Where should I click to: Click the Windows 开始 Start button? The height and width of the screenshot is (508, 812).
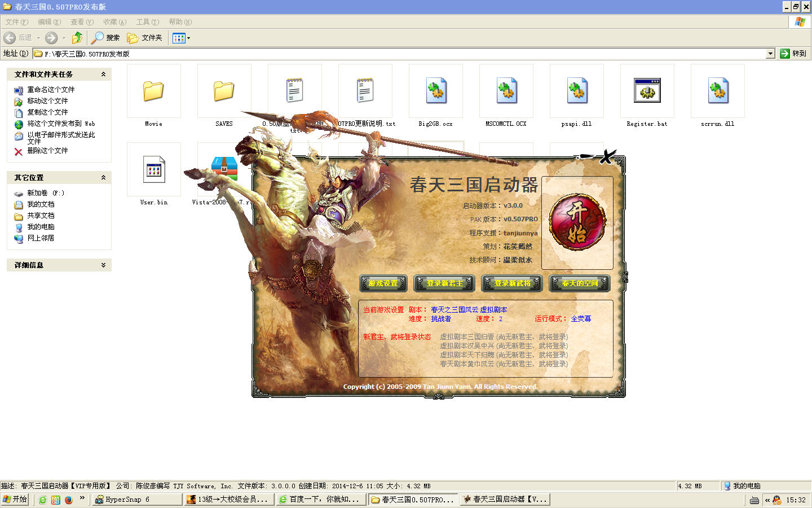click(15, 500)
